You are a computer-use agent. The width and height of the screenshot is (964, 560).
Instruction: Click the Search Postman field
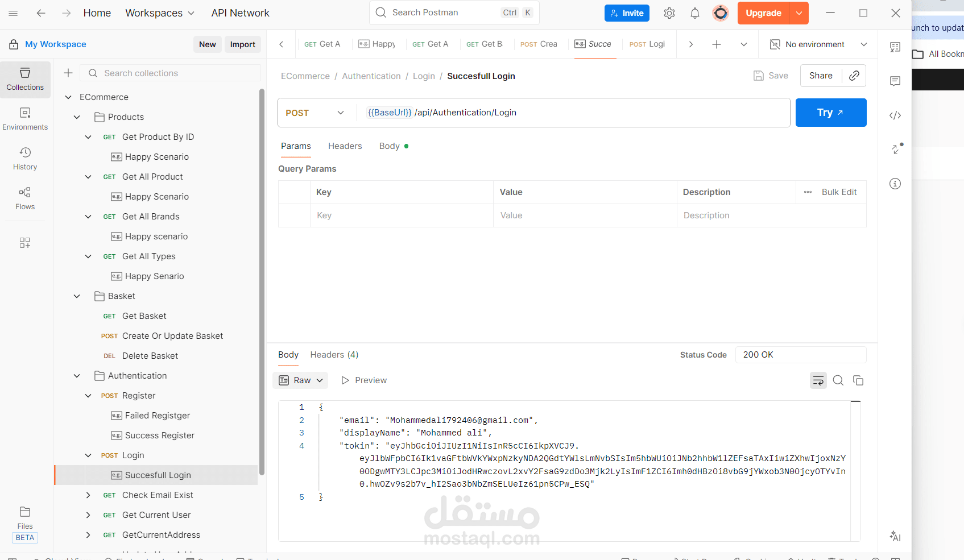tap(454, 13)
